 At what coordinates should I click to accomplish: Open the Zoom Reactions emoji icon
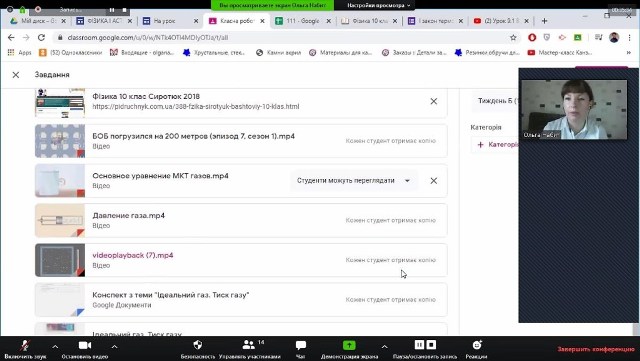point(477,345)
